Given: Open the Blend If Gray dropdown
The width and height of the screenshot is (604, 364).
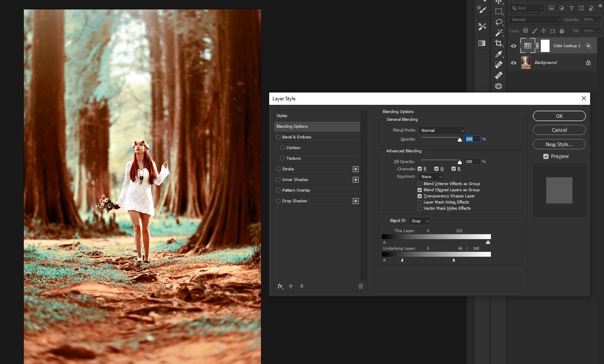Looking at the screenshot, I should click(x=420, y=221).
